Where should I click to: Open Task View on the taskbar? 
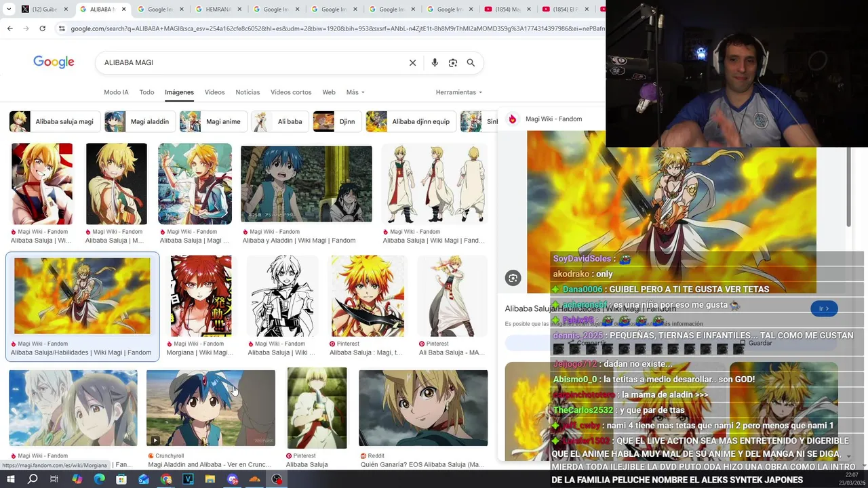[54, 479]
